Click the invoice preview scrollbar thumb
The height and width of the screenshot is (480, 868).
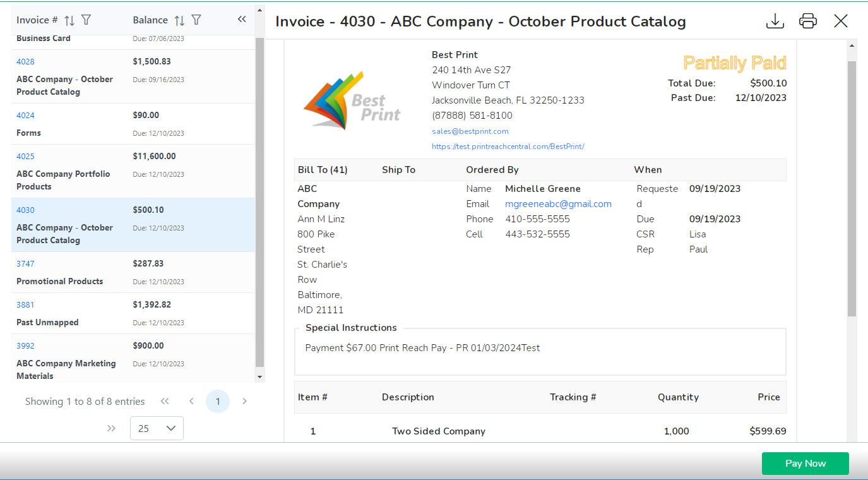coord(852,188)
